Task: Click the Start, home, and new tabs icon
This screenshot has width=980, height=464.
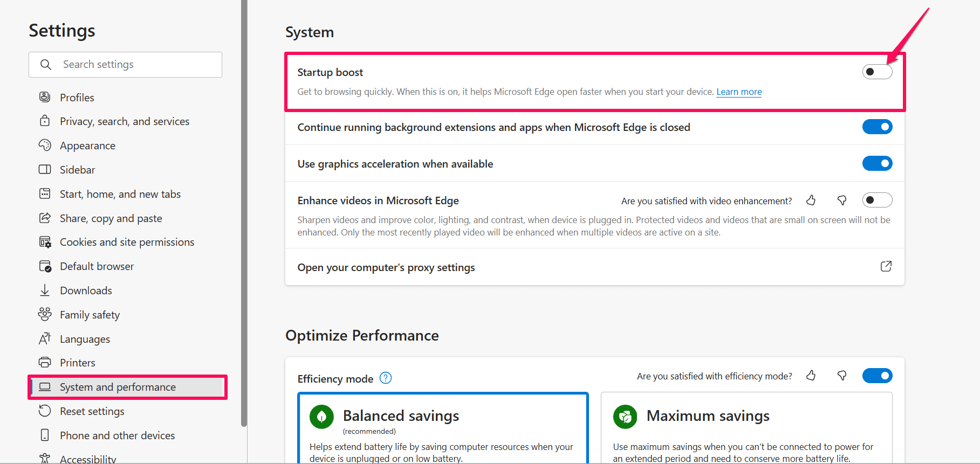Action: [x=45, y=193]
